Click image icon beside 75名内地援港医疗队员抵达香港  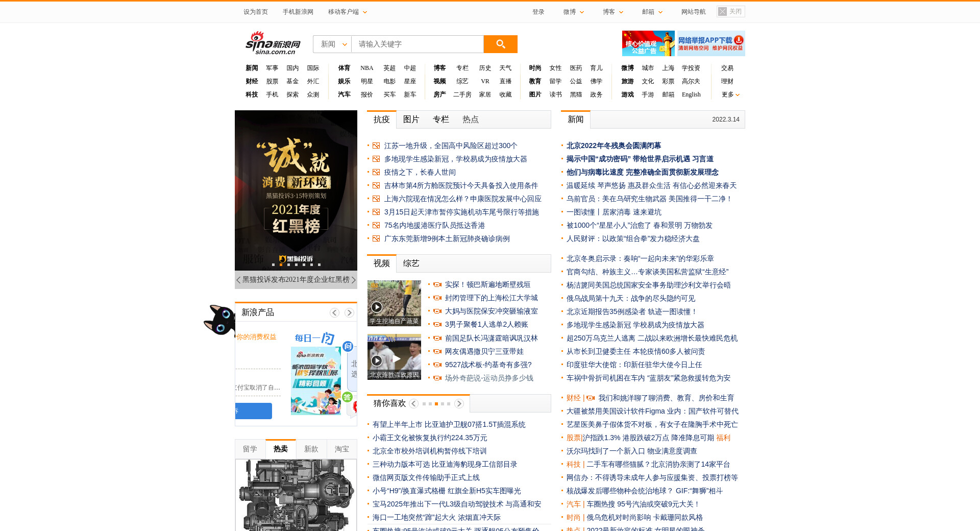(376, 226)
